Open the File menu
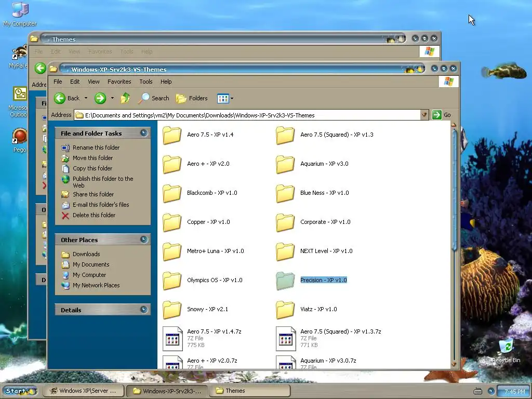Image resolution: width=532 pixels, height=399 pixels. coord(58,82)
